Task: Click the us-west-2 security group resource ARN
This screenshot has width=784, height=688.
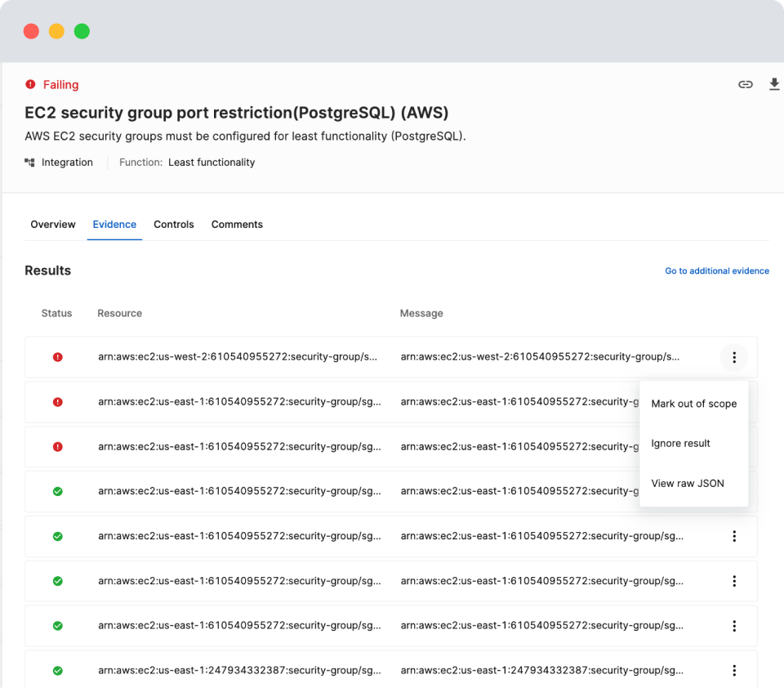Action: tap(237, 357)
